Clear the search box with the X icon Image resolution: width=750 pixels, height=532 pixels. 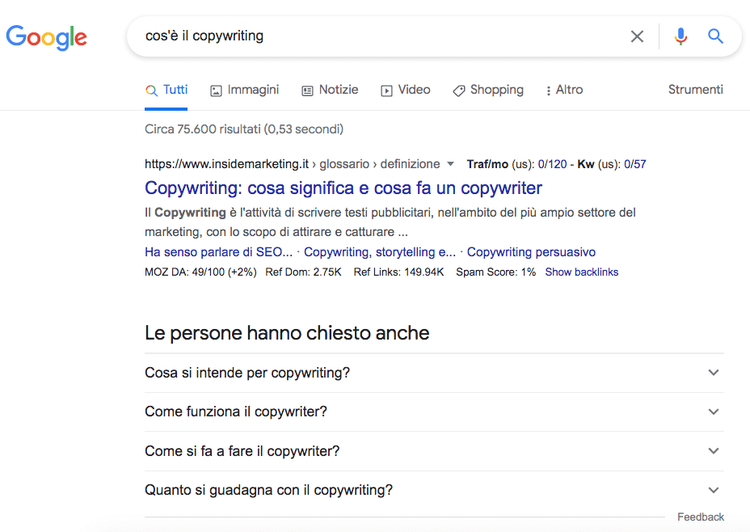637,36
